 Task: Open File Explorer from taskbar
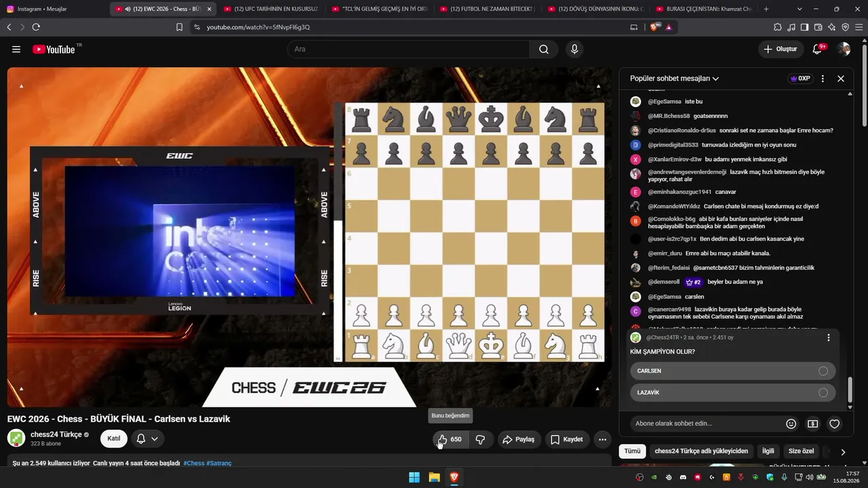(x=434, y=477)
